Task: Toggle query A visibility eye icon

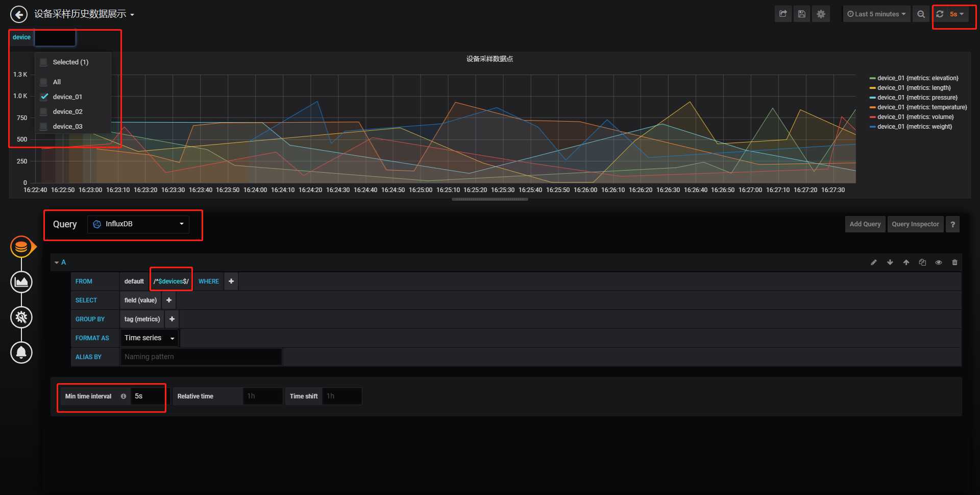Action: pyautogui.click(x=938, y=263)
